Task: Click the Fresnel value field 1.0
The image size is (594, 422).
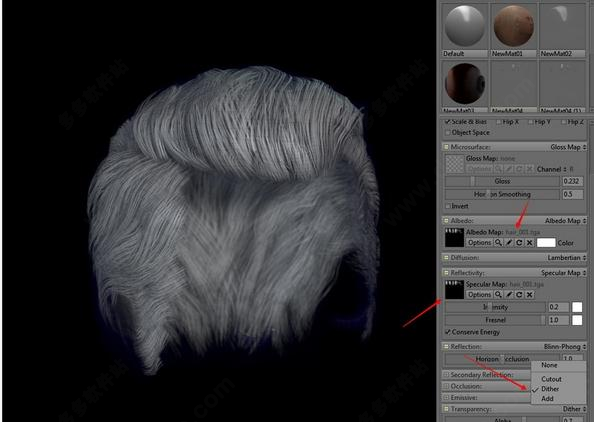Action: 558,320
